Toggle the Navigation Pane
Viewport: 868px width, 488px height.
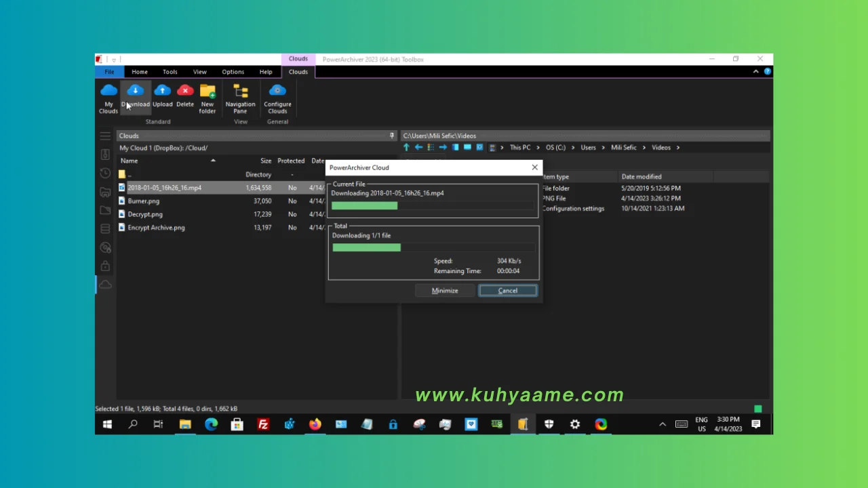[x=240, y=98]
